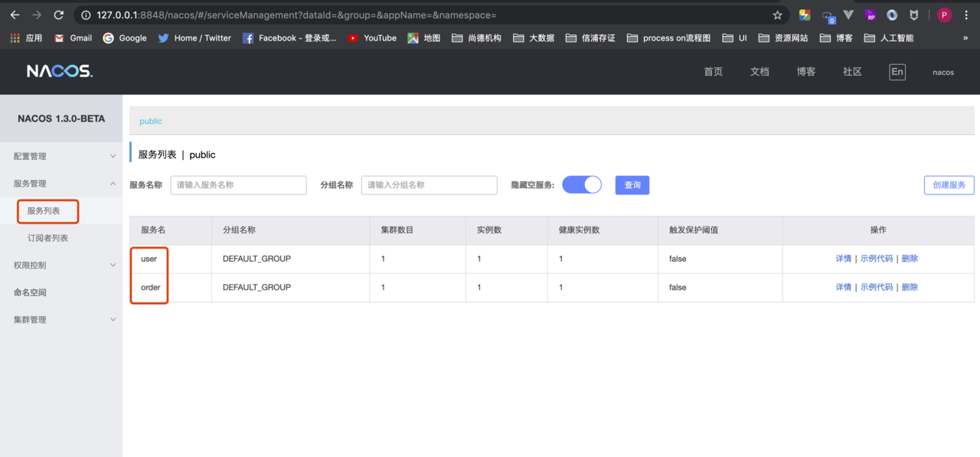Expand the 配置管理 sidebar menu
980x457 pixels.
(x=61, y=156)
